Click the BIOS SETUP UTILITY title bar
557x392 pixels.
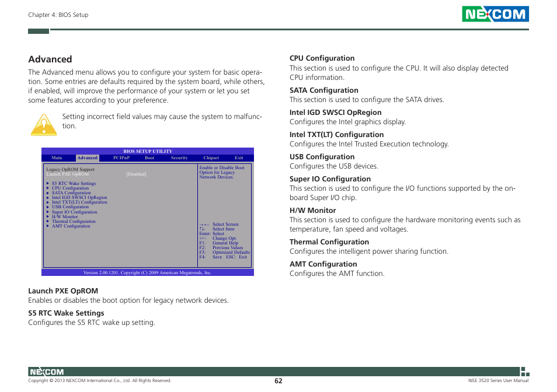click(148, 151)
